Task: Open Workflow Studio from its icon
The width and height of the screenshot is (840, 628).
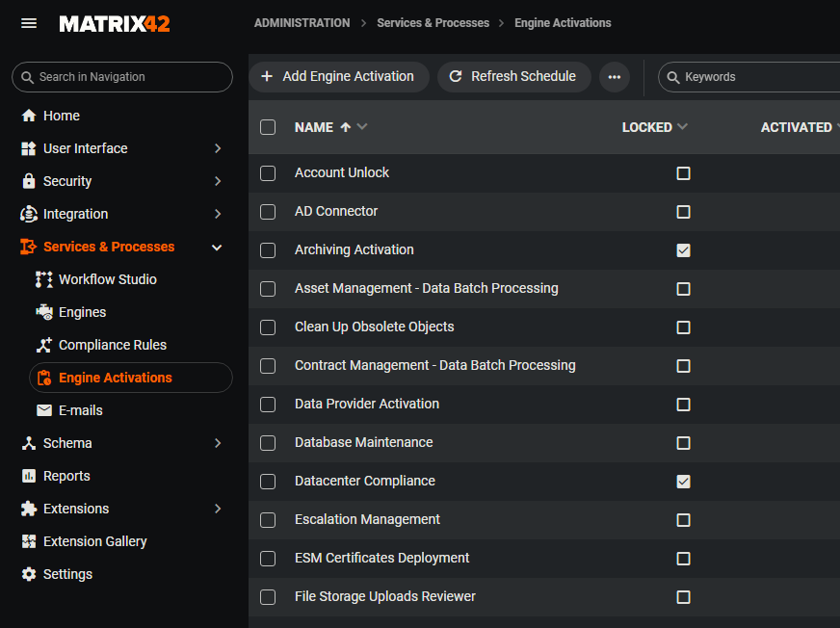Action: (44, 279)
